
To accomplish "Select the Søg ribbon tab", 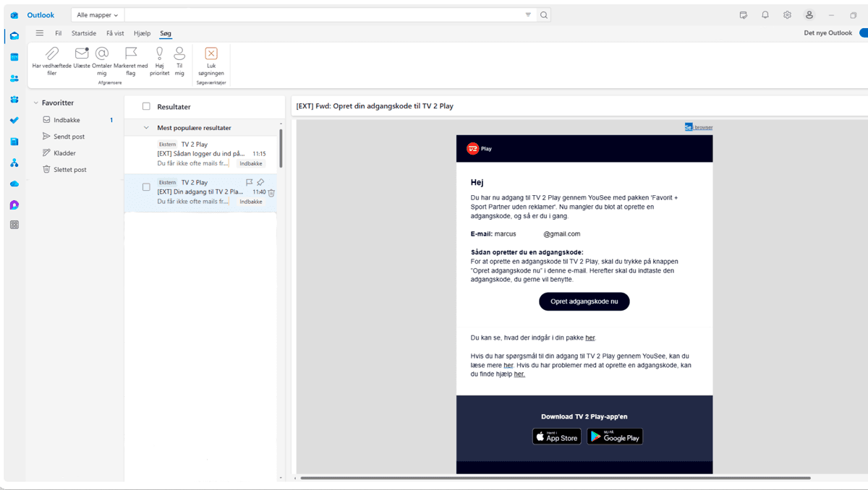I will (166, 33).
